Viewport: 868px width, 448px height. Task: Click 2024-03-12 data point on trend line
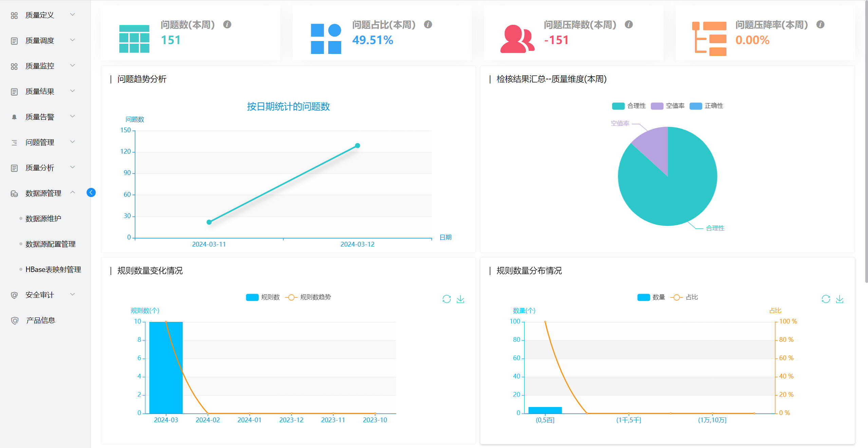tap(357, 145)
